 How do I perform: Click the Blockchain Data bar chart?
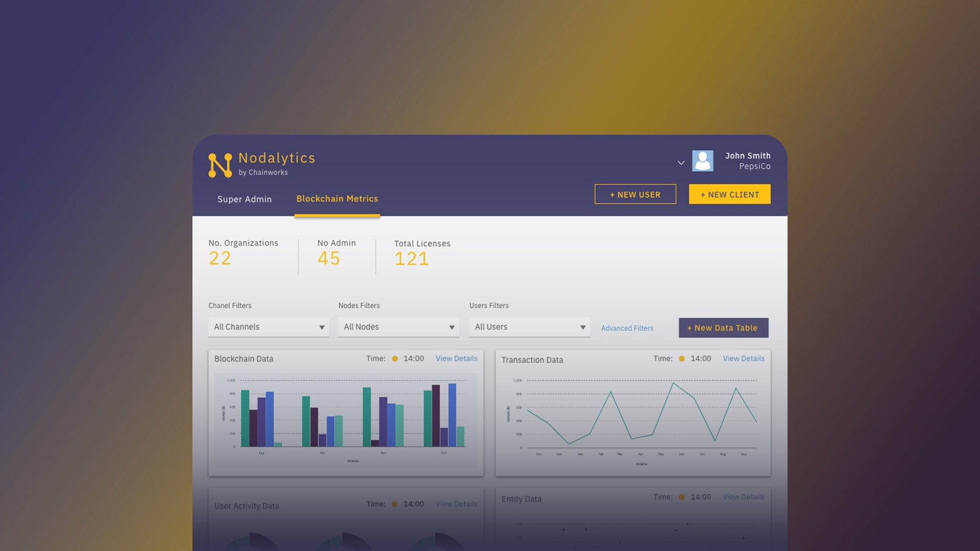[x=346, y=420]
